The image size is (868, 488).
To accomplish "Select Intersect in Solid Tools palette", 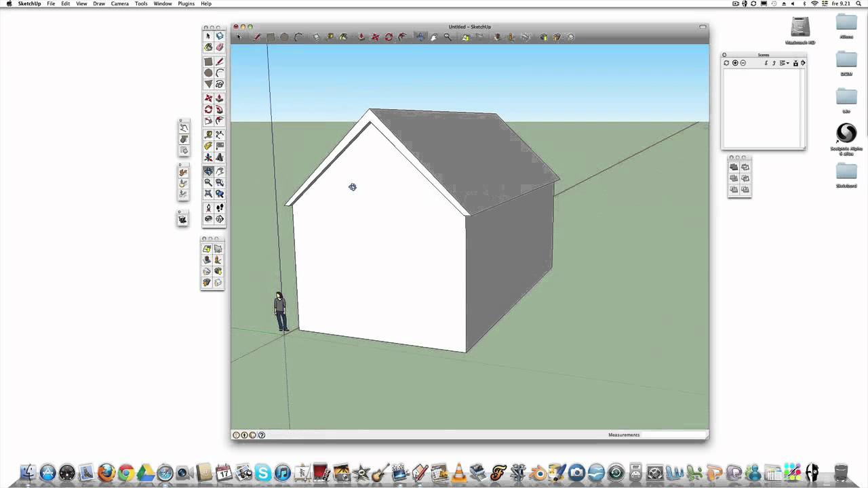I will point(745,167).
